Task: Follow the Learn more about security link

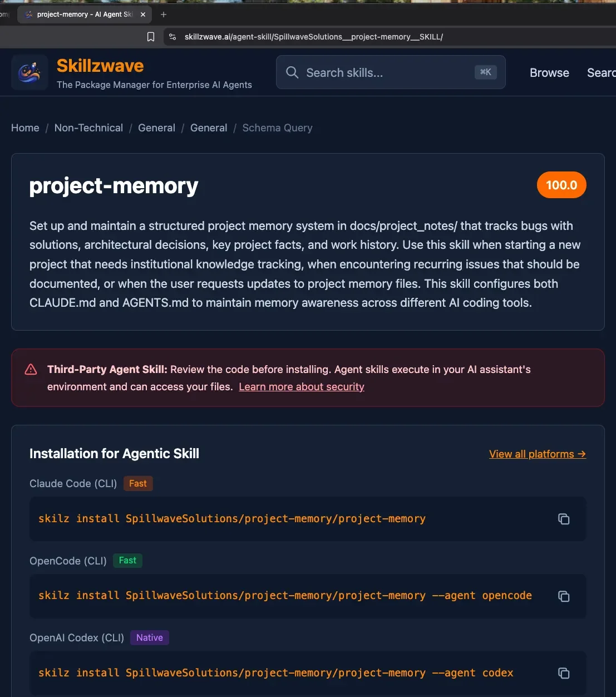Action: coord(301,387)
